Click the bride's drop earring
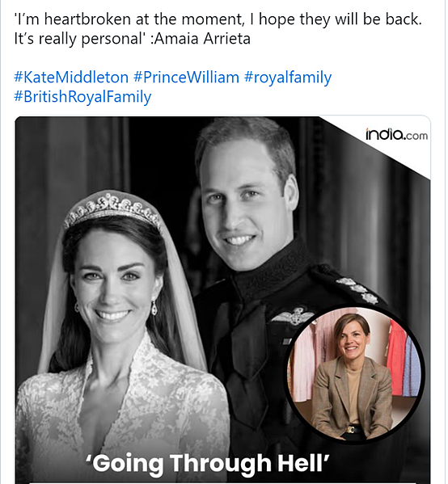This screenshot has height=484, width=448. [154, 307]
